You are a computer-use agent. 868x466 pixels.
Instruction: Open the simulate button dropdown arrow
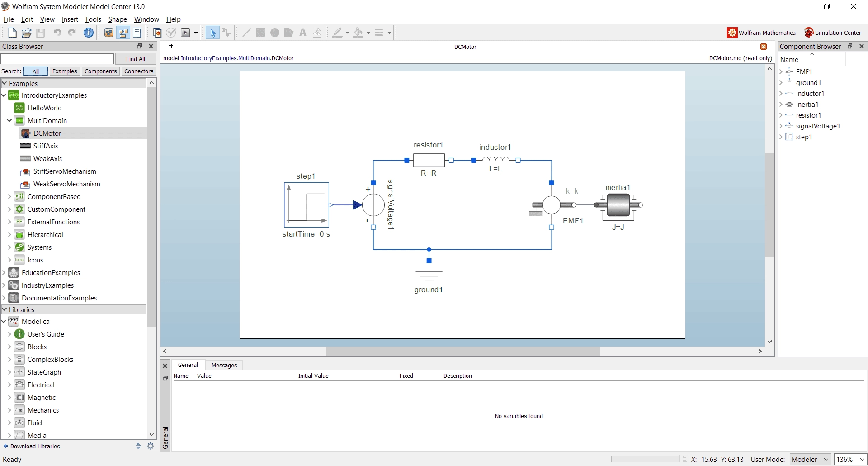click(x=196, y=33)
